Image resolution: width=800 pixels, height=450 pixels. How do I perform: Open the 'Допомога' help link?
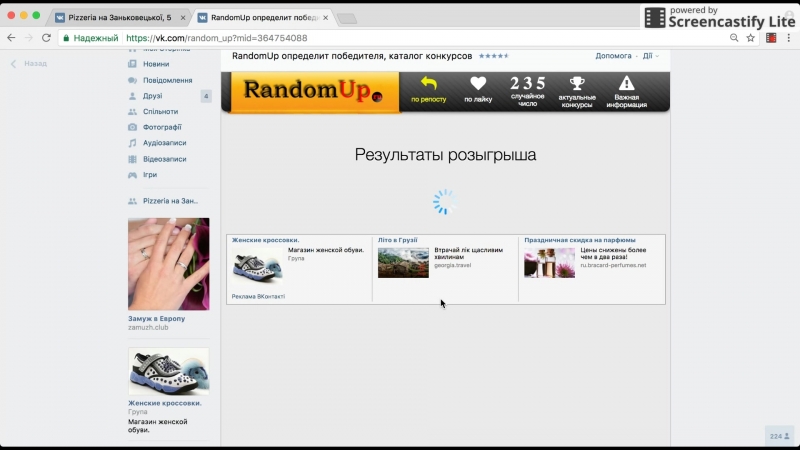point(613,56)
